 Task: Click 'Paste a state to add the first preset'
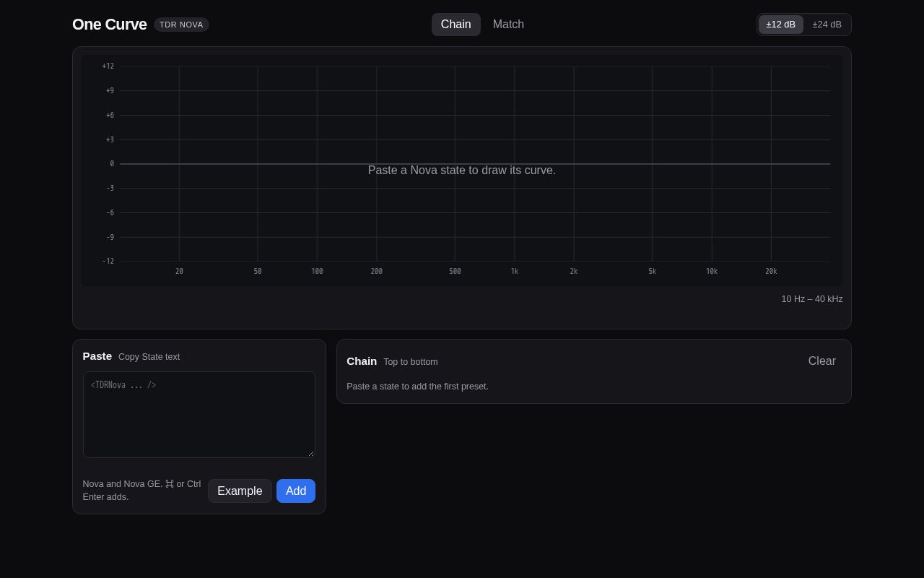click(x=417, y=387)
